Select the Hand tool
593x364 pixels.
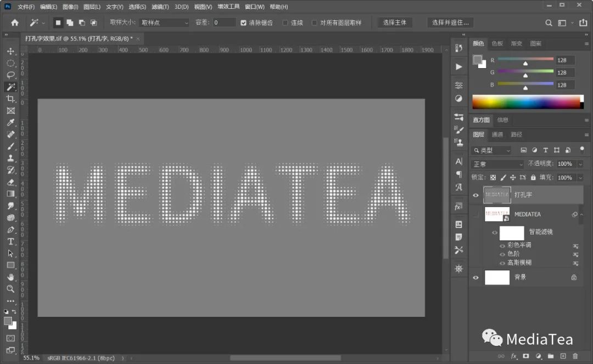[x=10, y=277]
